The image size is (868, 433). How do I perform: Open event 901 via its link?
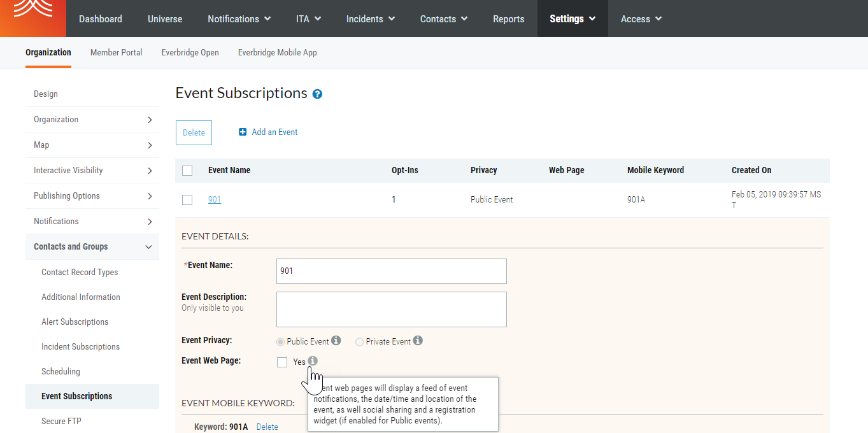pyautogui.click(x=214, y=199)
